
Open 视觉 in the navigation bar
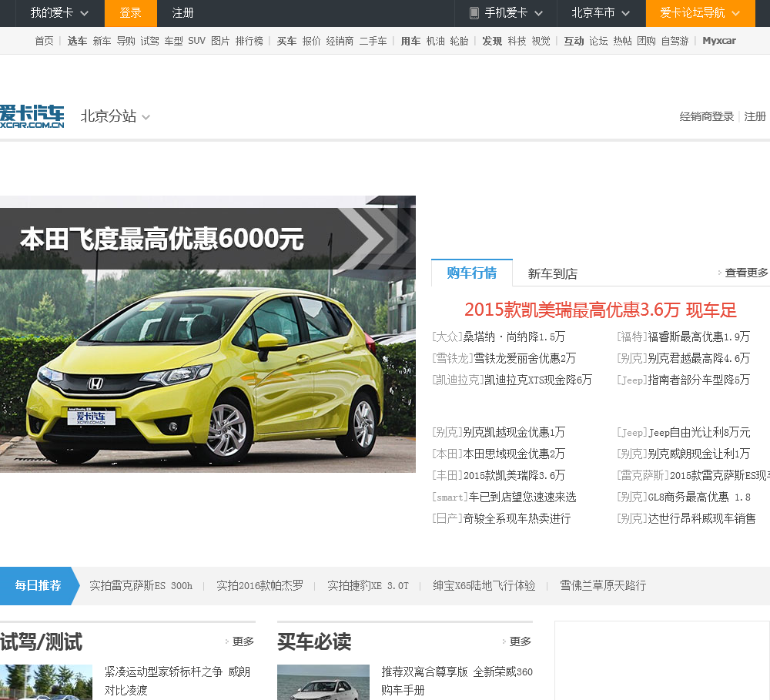pos(541,41)
